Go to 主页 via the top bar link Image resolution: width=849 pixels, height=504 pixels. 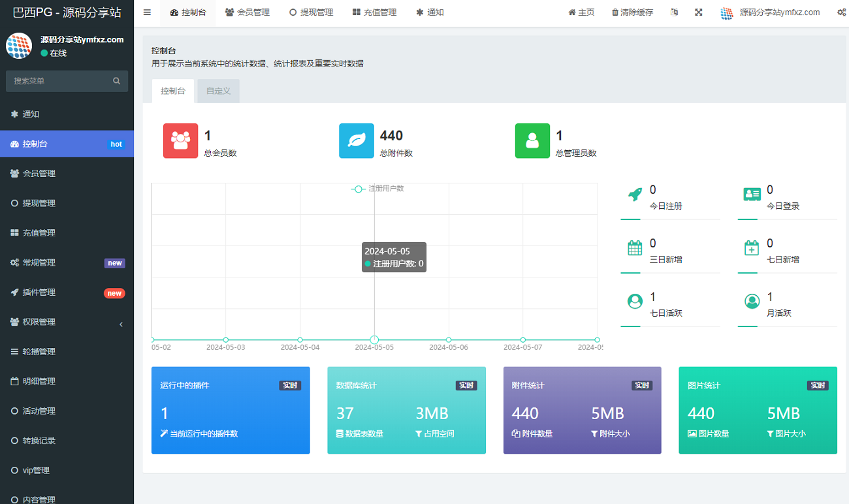(x=581, y=12)
